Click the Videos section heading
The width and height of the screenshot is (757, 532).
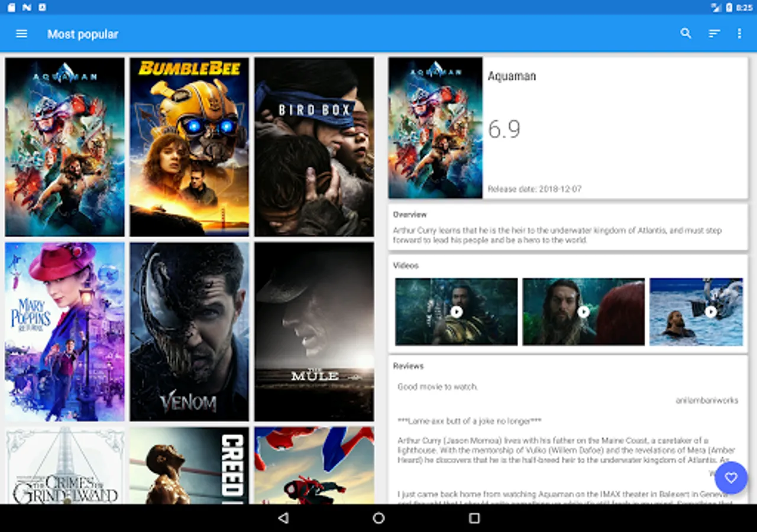pyautogui.click(x=406, y=265)
